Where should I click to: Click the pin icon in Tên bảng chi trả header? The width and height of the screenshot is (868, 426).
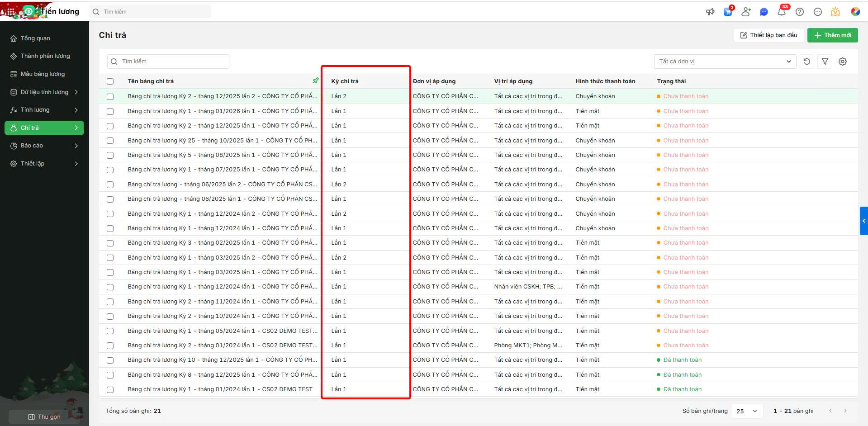pyautogui.click(x=315, y=81)
